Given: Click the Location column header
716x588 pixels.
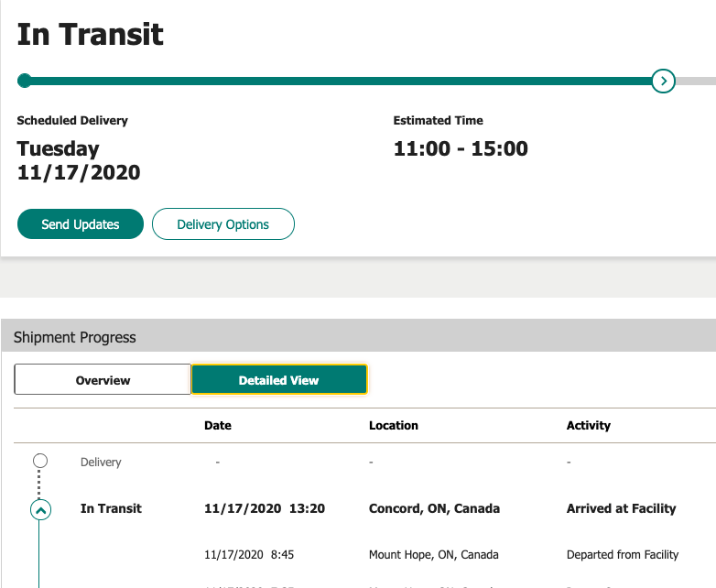Looking at the screenshot, I should [394, 425].
